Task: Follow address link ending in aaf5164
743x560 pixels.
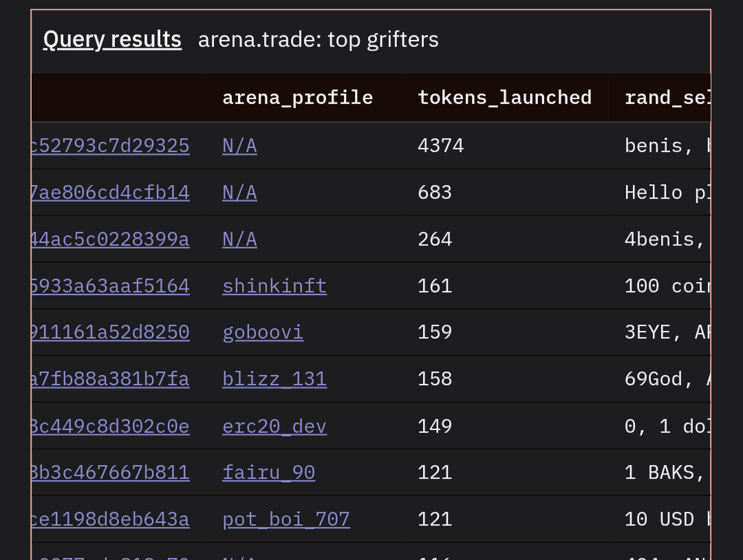Action: point(111,286)
